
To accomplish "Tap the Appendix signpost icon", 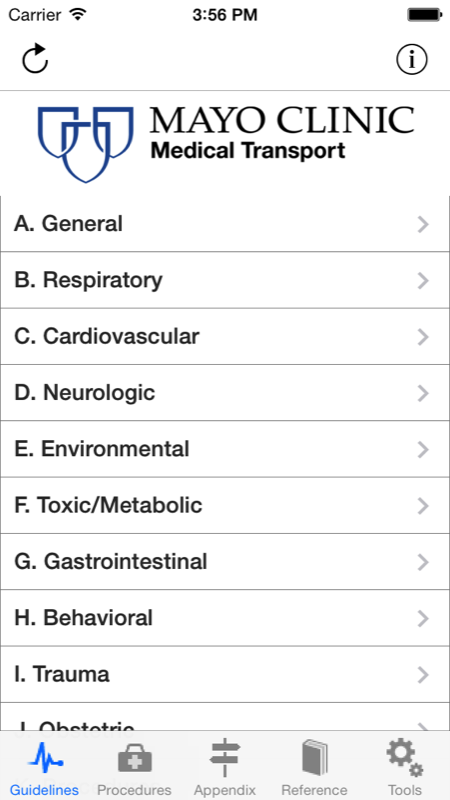I will point(224,758).
